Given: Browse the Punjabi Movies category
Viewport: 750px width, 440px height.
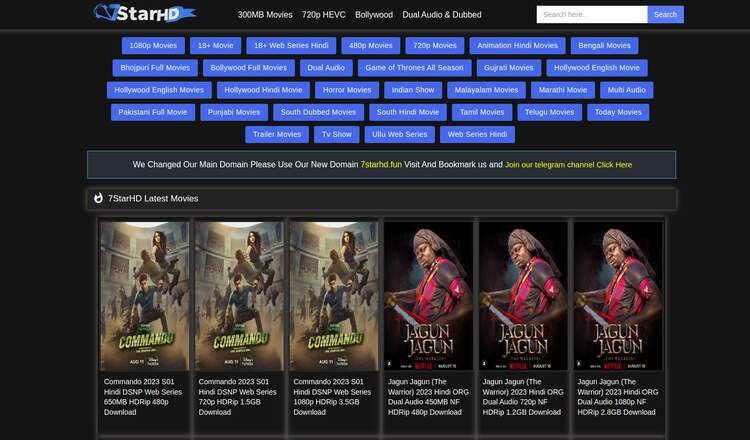Looking at the screenshot, I should pos(234,112).
